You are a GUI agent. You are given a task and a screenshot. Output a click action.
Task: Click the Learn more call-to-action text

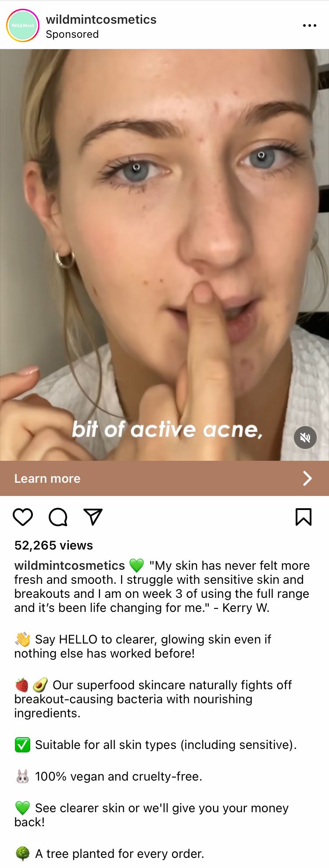[x=47, y=478]
